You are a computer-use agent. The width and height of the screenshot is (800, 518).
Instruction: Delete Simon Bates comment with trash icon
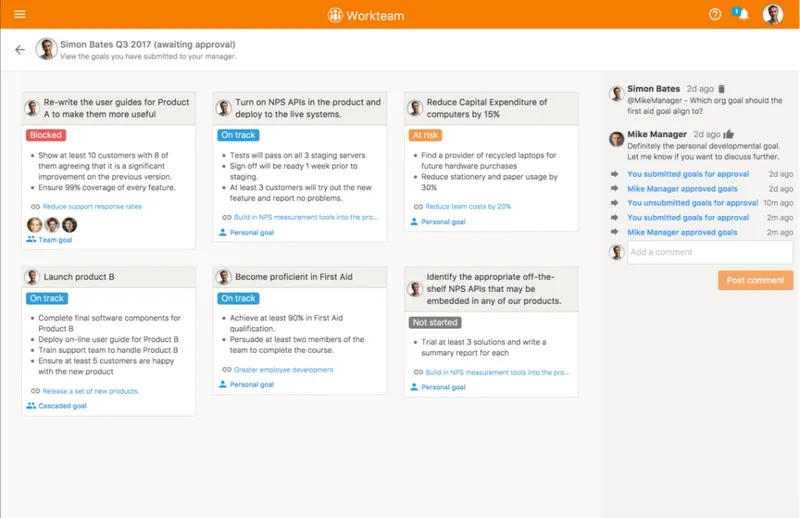click(721, 89)
